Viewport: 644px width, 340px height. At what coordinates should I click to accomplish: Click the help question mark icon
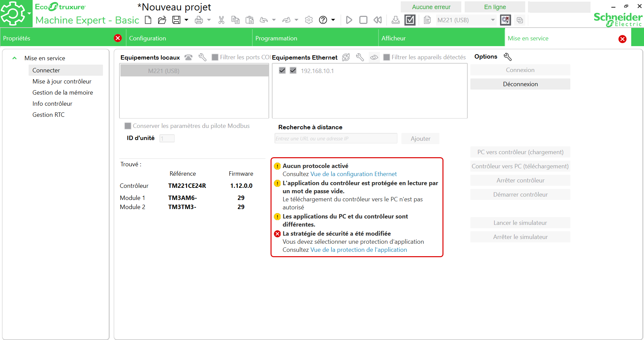323,20
